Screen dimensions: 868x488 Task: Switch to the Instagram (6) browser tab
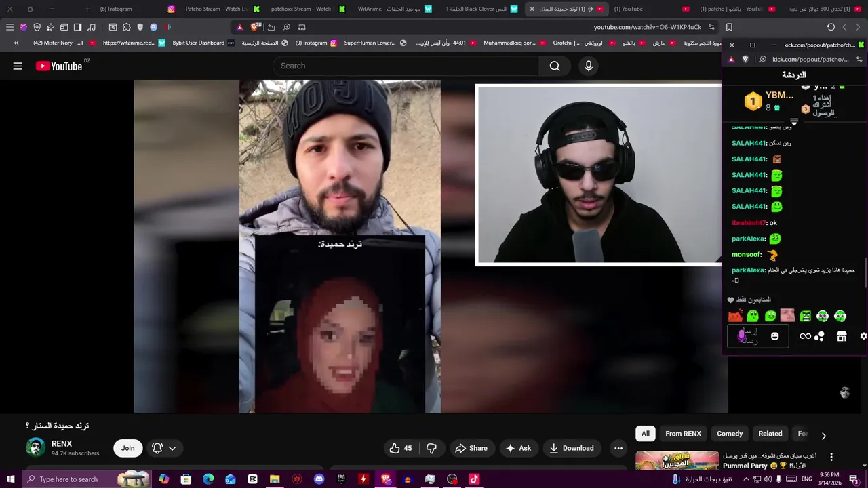[136, 9]
